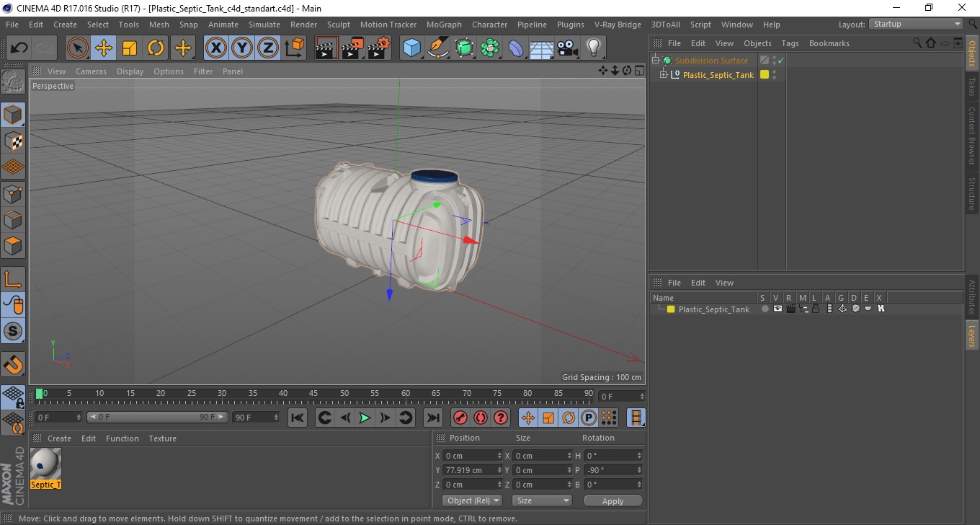Go to the start of the animation
The height and width of the screenshot is (525, 980).
click(x=297, y=418)
